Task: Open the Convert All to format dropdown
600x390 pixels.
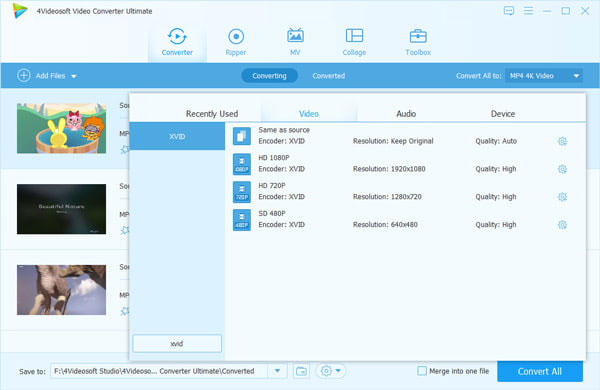Action: click(544, 76)
